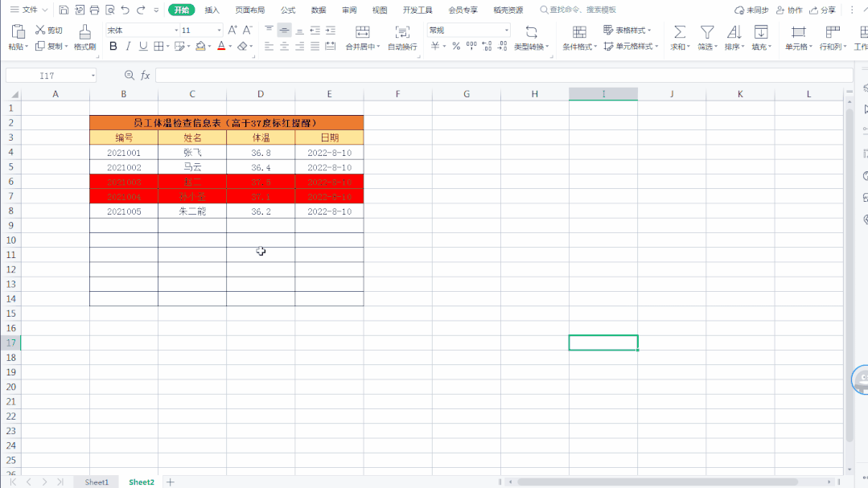868x488 pixels.
Task: Click the Share (分享) button
Action: click(x=823, y=10)
